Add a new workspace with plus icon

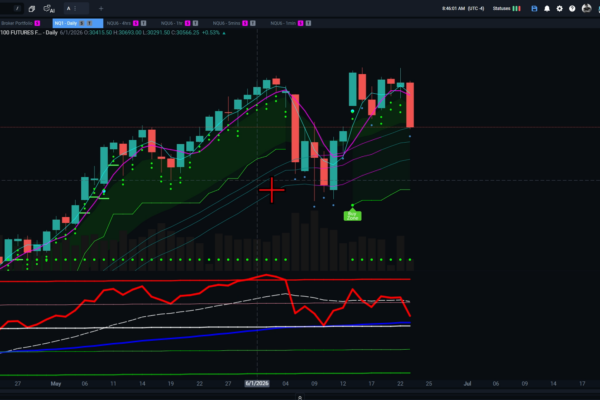101,8
